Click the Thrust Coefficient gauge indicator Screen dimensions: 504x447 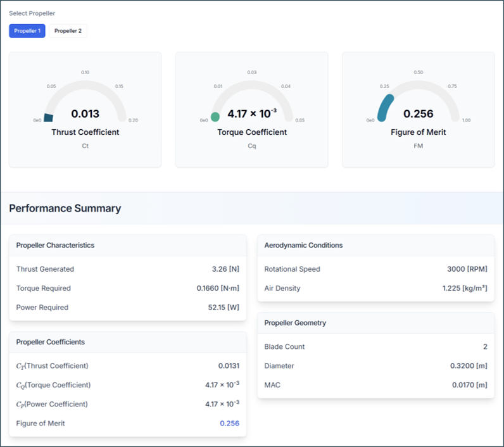click(x=48, y=117)
